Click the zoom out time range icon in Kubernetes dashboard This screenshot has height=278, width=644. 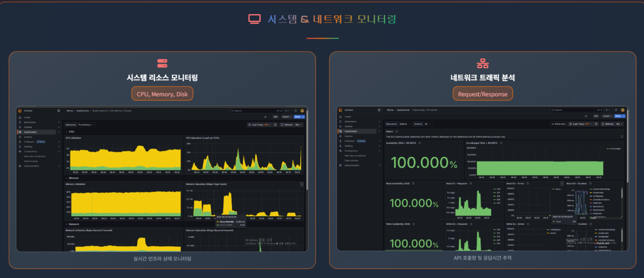point(596,124)
